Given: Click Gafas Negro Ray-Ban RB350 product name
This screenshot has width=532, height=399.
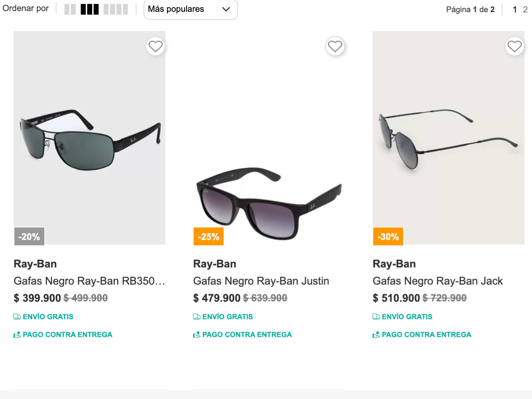Looking at the screenshot, I should click(89, 281).
